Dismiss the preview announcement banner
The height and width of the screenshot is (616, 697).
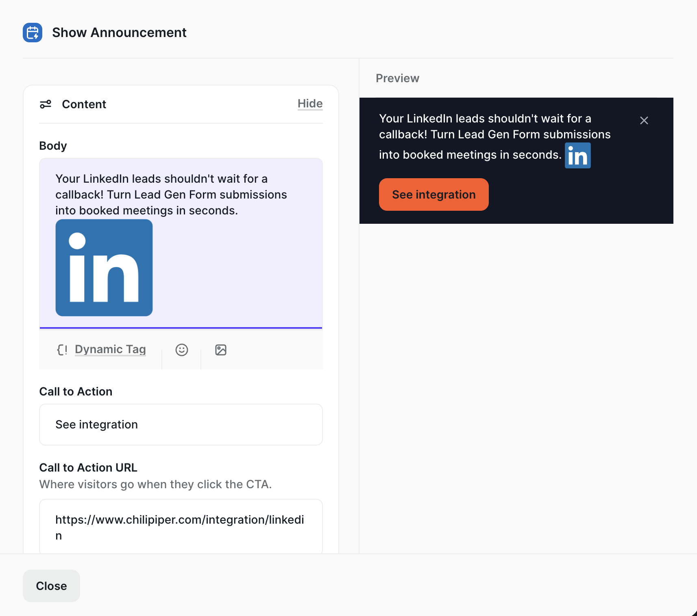[644, 120]
